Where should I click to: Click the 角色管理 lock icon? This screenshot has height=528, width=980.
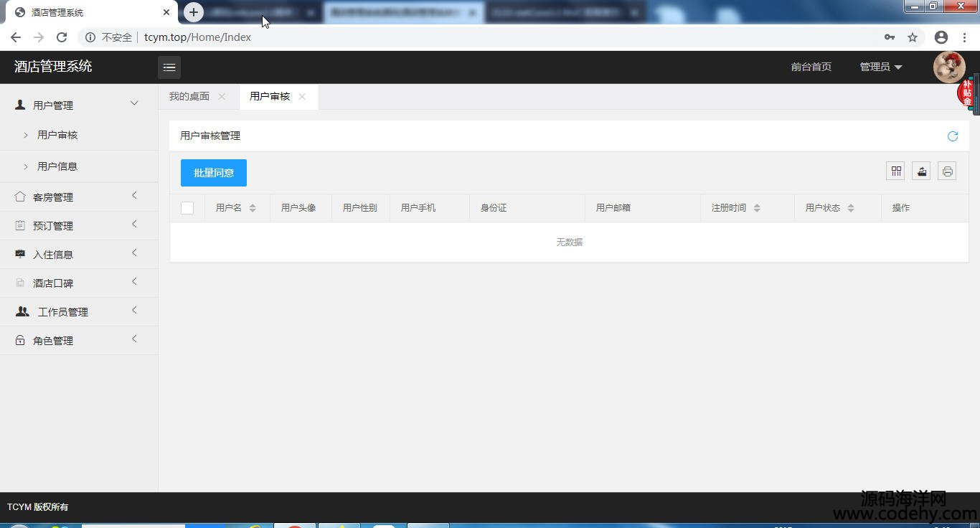pos(20,340)
